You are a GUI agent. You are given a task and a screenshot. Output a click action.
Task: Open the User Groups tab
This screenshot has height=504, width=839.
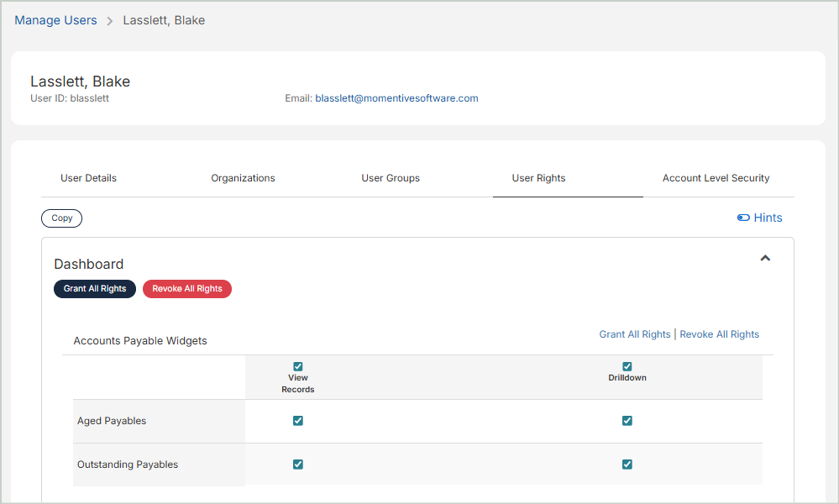[391, 178]
